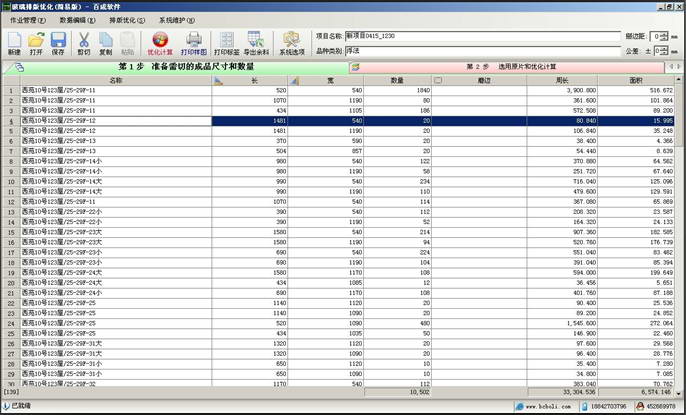Viewport: 686px width, 415px height.
Task: Click width cell 857 in row 7
Action: [x=326, y=151]
